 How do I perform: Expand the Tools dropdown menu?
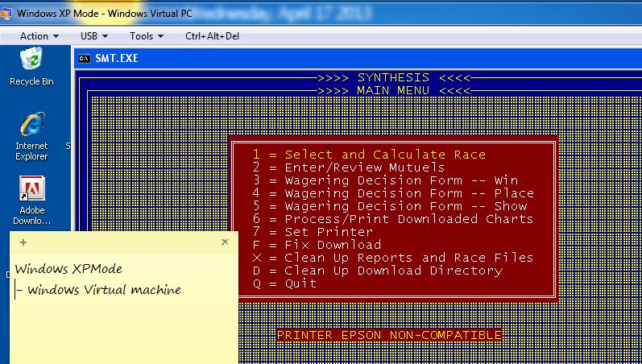click(146, 36)
